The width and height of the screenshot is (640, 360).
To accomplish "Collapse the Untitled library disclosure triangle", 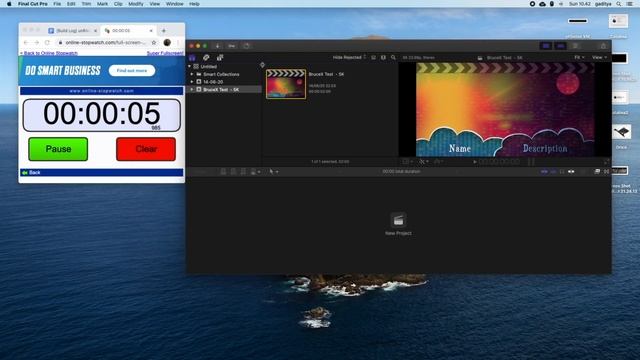I will [190, 66].
